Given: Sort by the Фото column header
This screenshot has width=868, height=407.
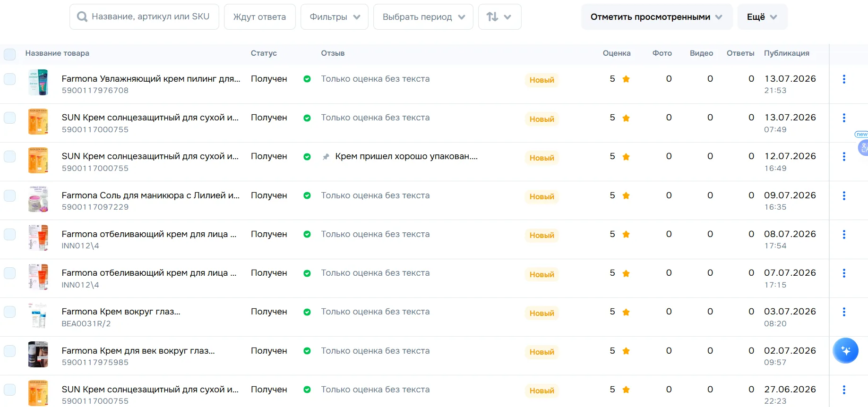Looking at the screenshot, I should pyautogui.click(x=662, y=53).
